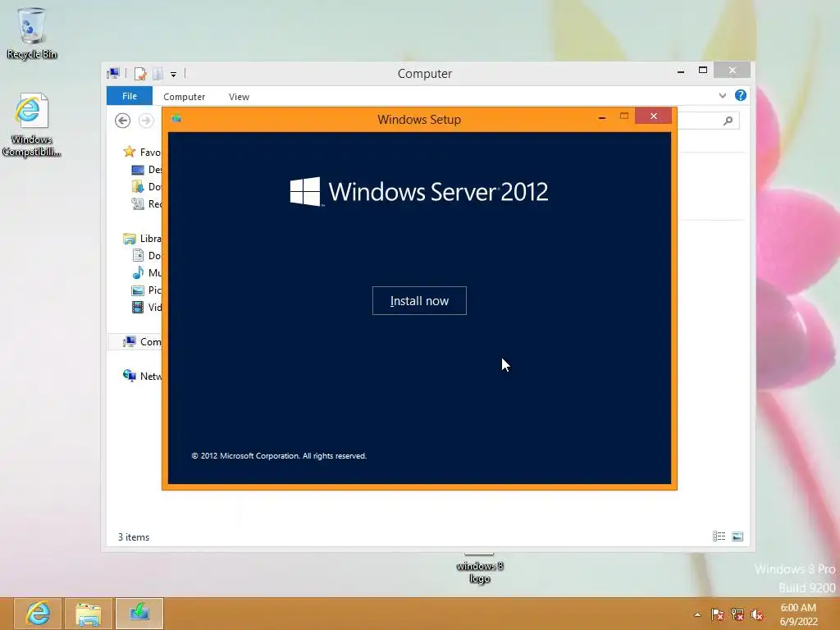
Task: Click the search magnifier in Computer window
Action: point(728,121)
